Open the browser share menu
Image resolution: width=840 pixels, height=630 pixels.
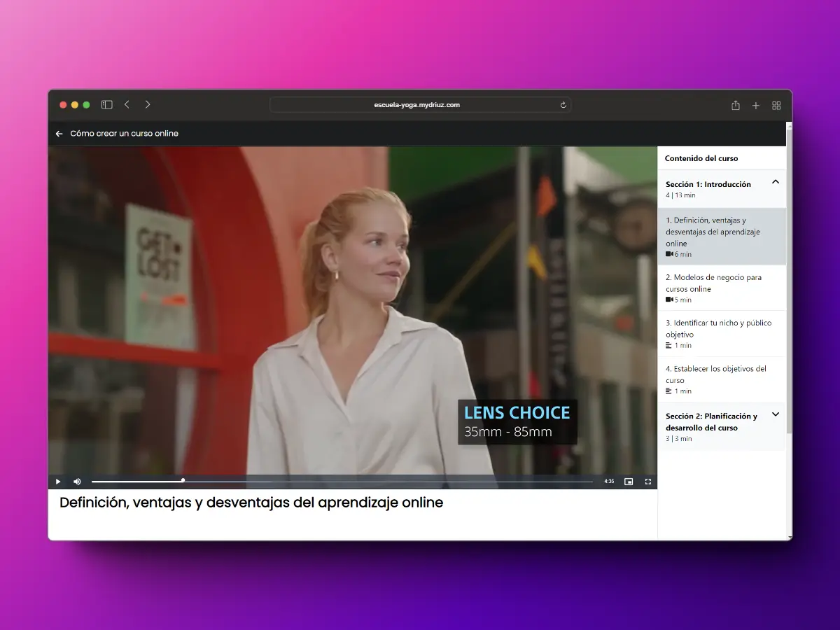(x=735, y=105)
